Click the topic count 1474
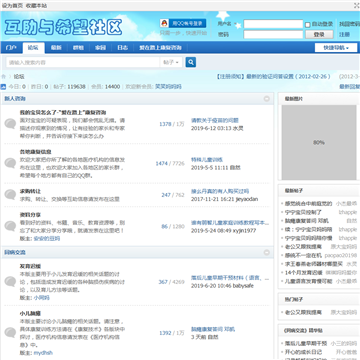360x360 pixels. (x=161, y=163)
